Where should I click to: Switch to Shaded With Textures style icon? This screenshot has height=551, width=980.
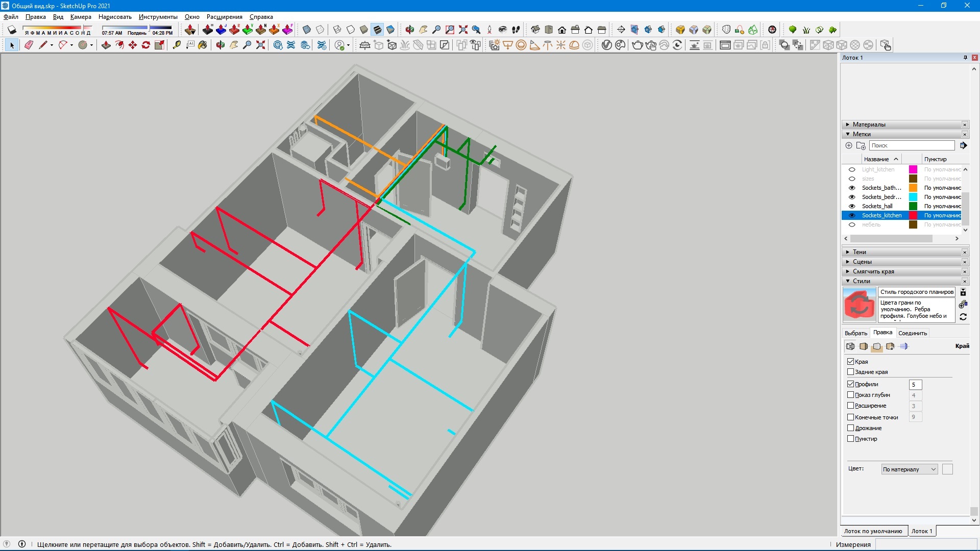pyautogui.click(x=377, y=30)
